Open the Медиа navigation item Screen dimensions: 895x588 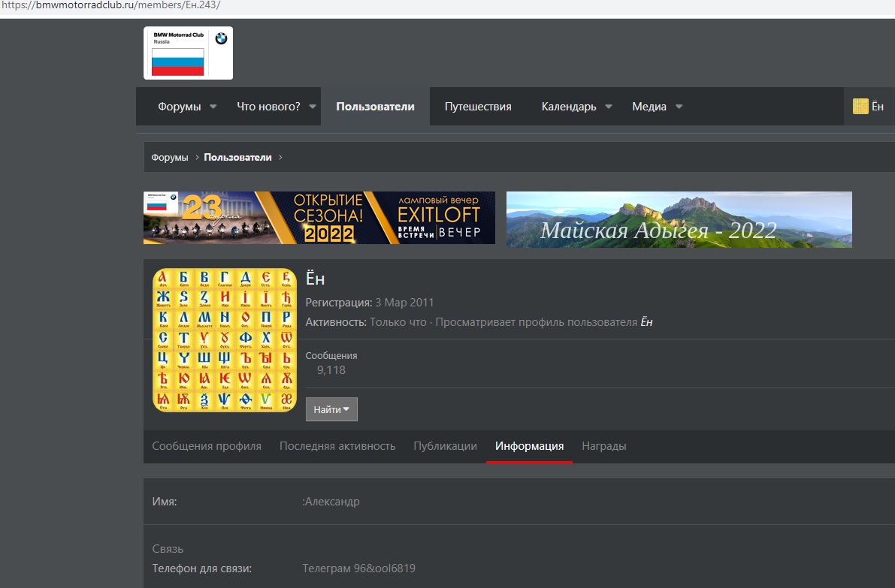coord(649,107)
